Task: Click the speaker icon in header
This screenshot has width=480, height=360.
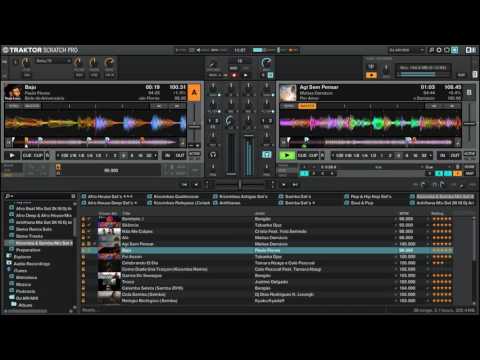Action: click(198, 50)
